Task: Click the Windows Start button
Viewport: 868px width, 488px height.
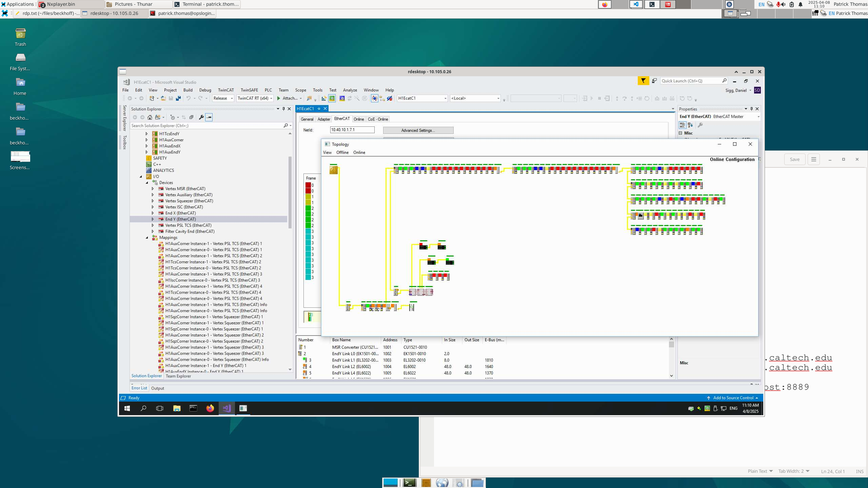Action: (x=127, y=408)
